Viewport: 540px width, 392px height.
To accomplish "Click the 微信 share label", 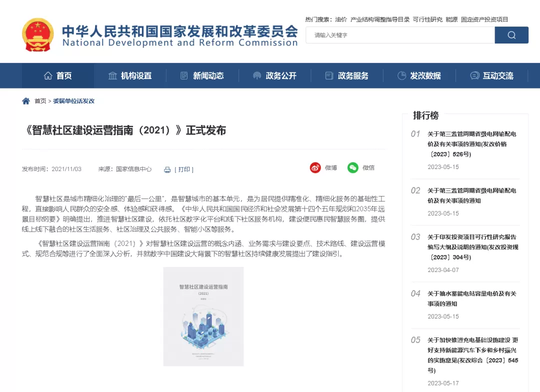I will coord(368,168).
